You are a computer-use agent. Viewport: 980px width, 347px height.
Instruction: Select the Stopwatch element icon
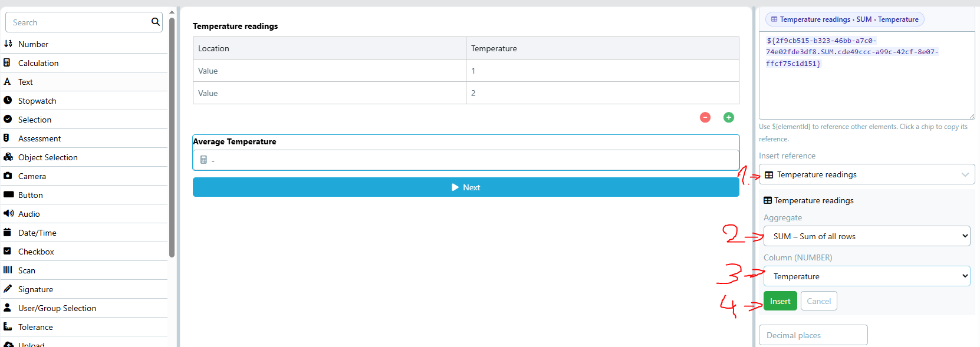8,100
